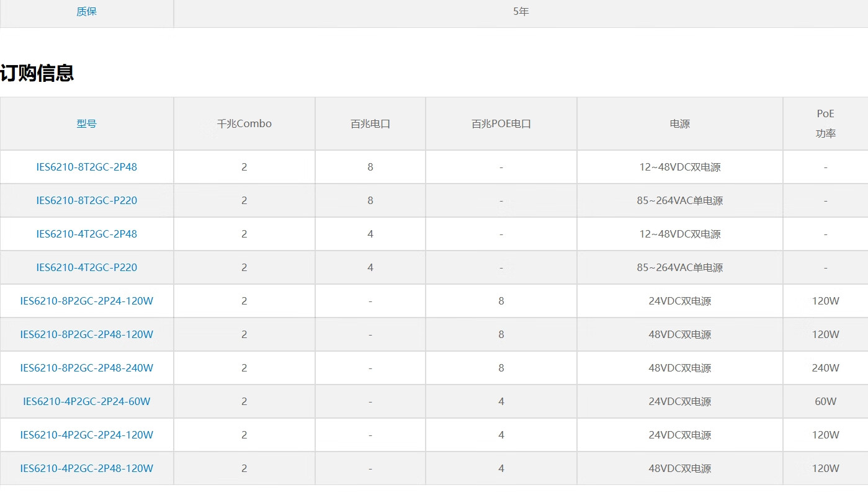Image resolution: width=868 pixels, height=503 pixels.
Task: Select 48VDC双电源 in 8P2GC-2P48-240W row
Action: point(680,368)
